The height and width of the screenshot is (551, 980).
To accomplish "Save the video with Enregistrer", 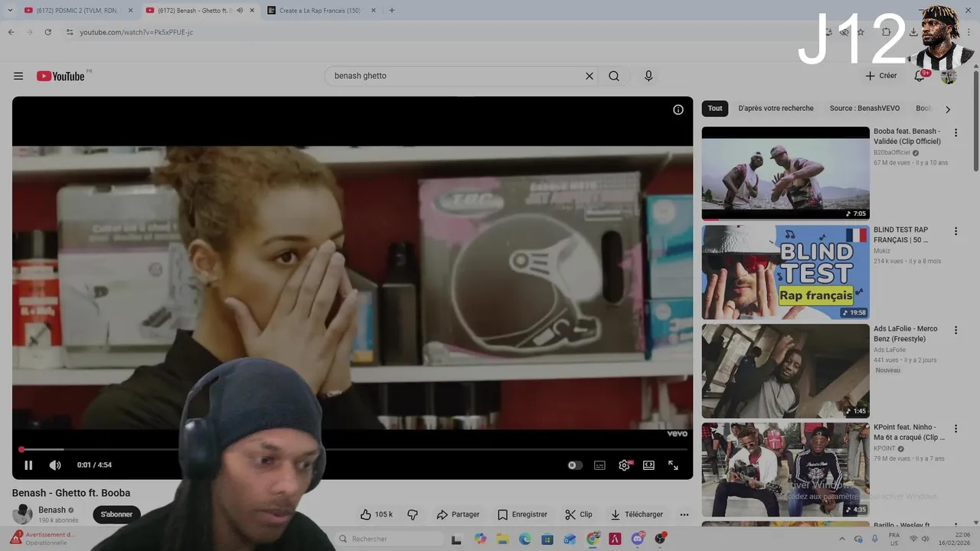I will [522, 514].
